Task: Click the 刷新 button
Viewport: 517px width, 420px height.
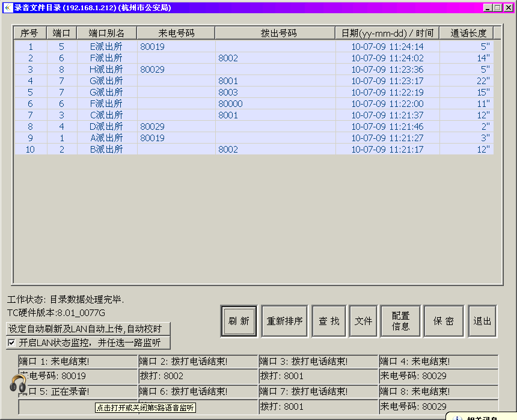Action: [x=239, y=321]
